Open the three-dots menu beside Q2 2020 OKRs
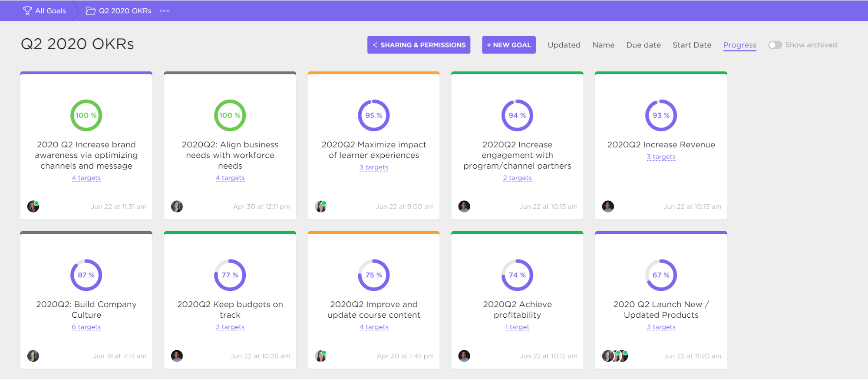The width and height of the screenshot is (868, 379). [x=164, y=11]
